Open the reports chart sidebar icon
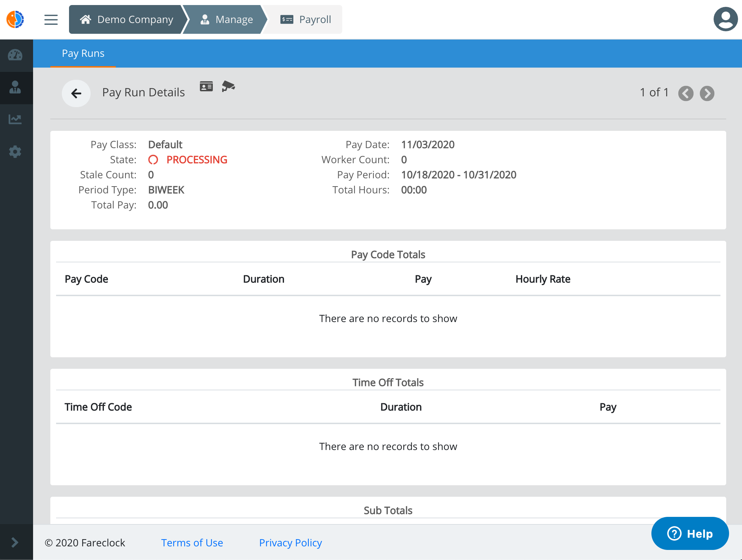The image size is (742, 560). coord(15,119)
